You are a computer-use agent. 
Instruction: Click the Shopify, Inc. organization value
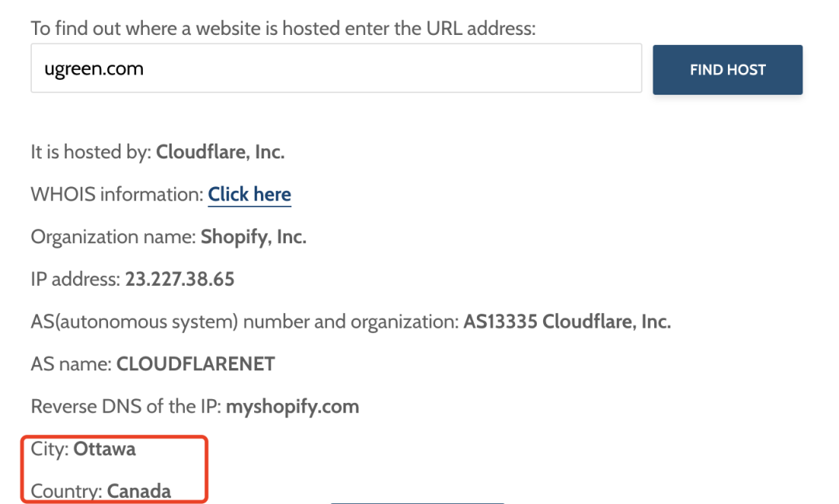[x=253, y=237]
